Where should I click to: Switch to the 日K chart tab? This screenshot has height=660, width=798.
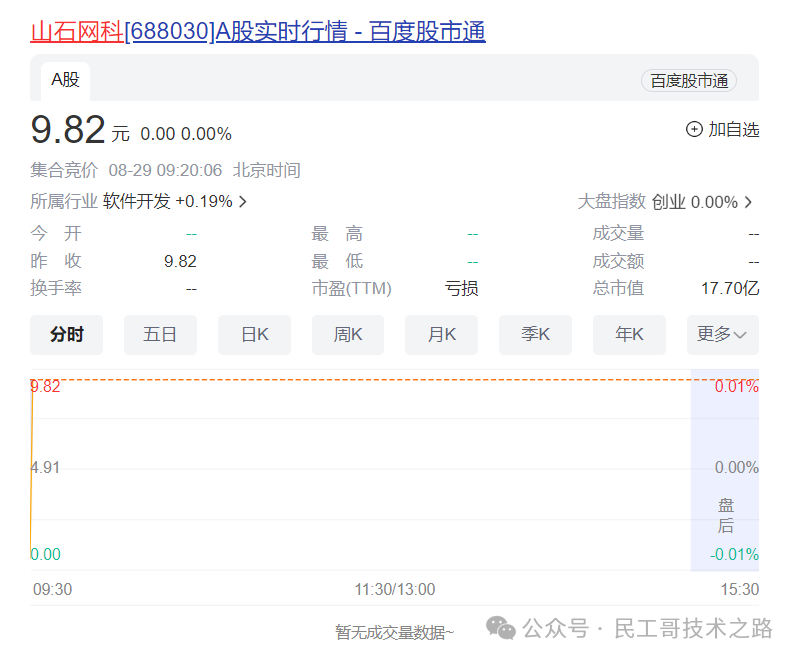254,335
